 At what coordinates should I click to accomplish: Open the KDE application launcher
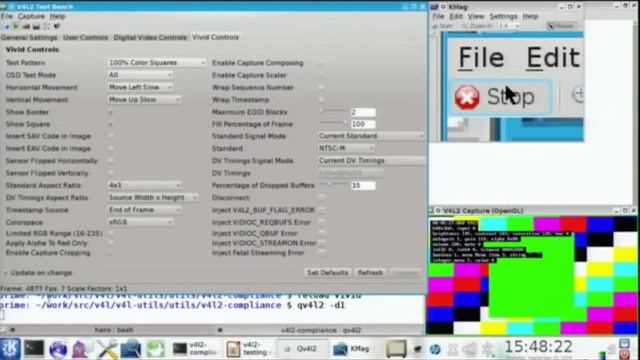click(x=9, y=349)
